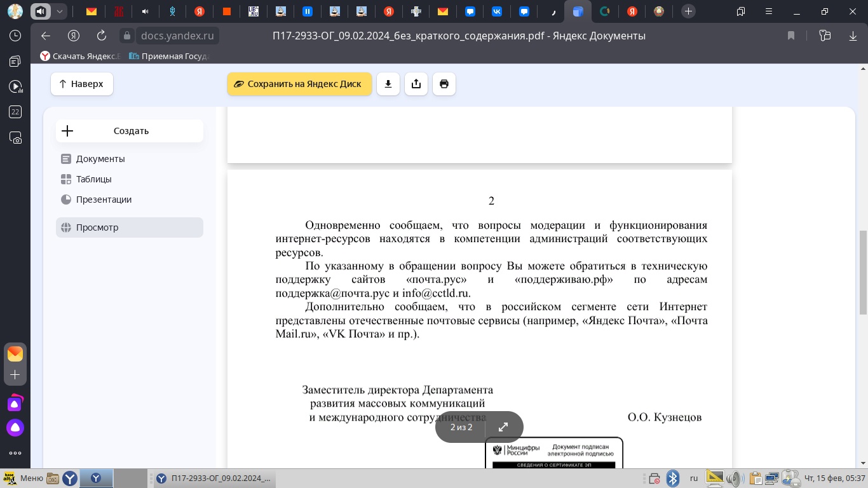Open the extensions icon left of downloads
This screenshot has height=488, width=868.
[825, 36]
